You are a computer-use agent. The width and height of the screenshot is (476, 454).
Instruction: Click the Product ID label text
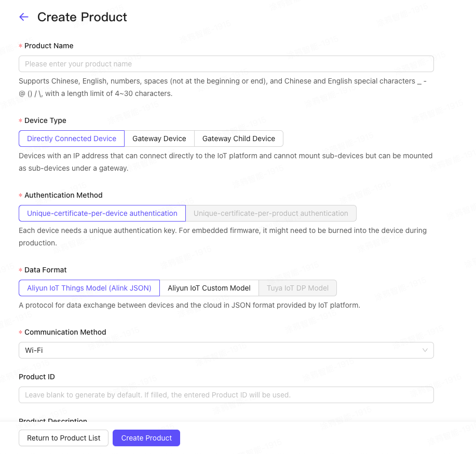tap(37, 377)
